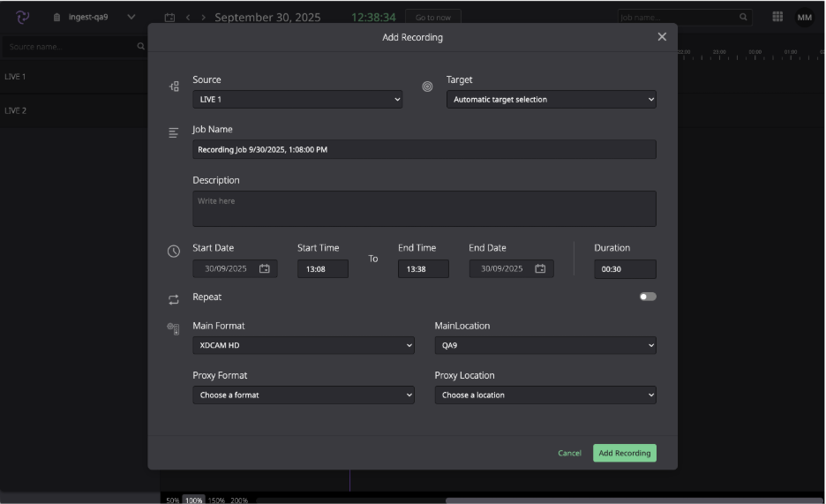Screen dimensions: 826x504
Task: Open the MainLocation dropdown QA9
Action: tap(545, 345)
